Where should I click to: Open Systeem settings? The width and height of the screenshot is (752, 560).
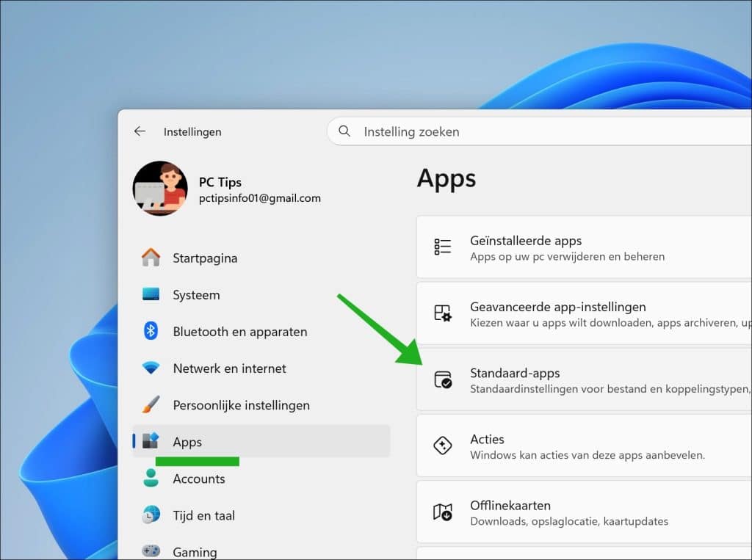[261, 295]
